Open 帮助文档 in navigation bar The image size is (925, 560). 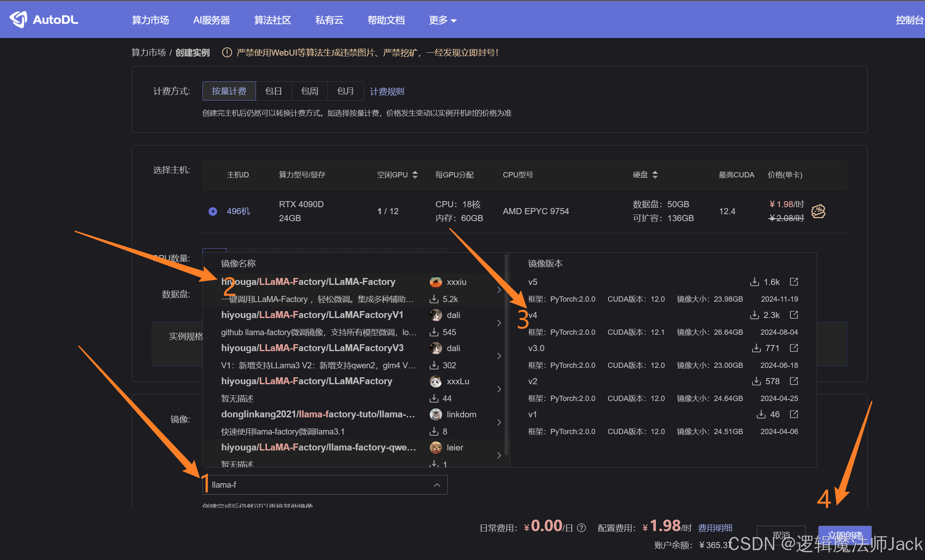pyautogui.click(x=386, y=20)
